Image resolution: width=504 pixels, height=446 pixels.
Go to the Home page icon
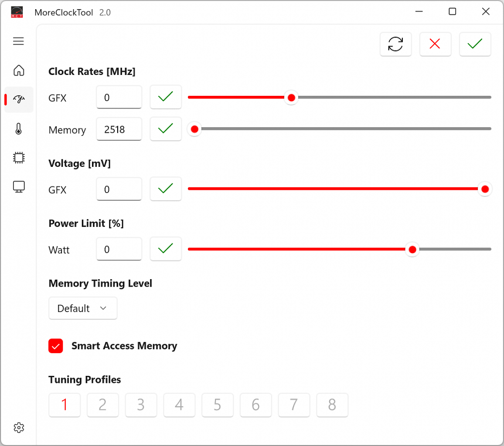(x=19, y=70)
